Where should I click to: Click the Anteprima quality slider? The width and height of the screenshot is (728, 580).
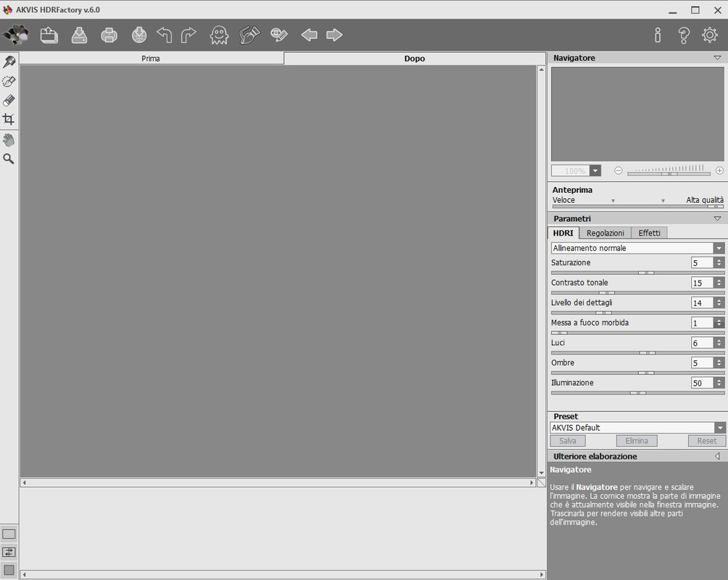pos(637,207)
